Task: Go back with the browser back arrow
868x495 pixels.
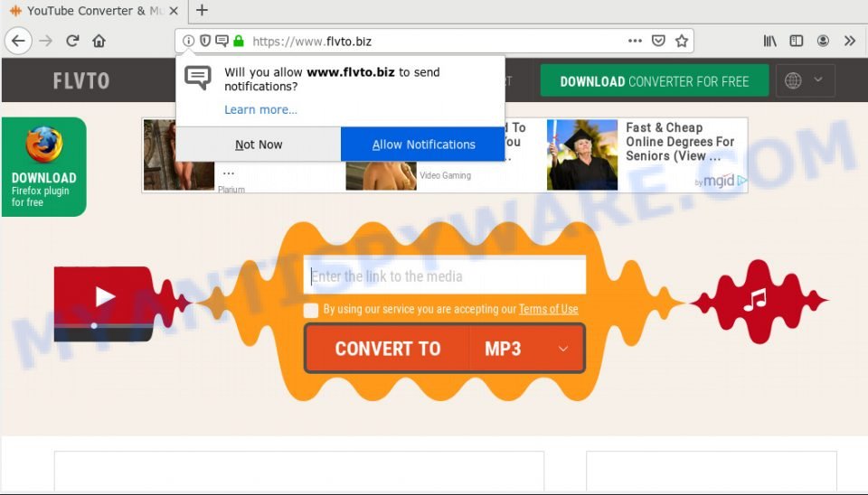Action: 18,41
